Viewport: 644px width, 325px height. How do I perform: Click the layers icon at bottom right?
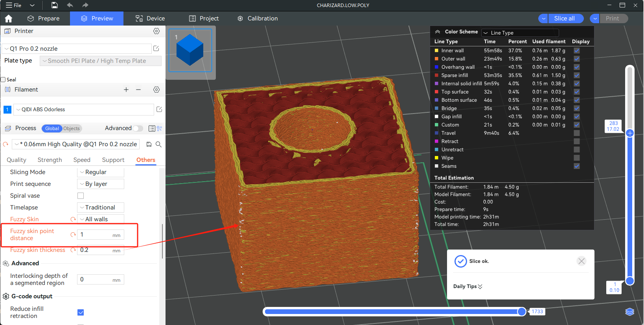click(629, 312)
